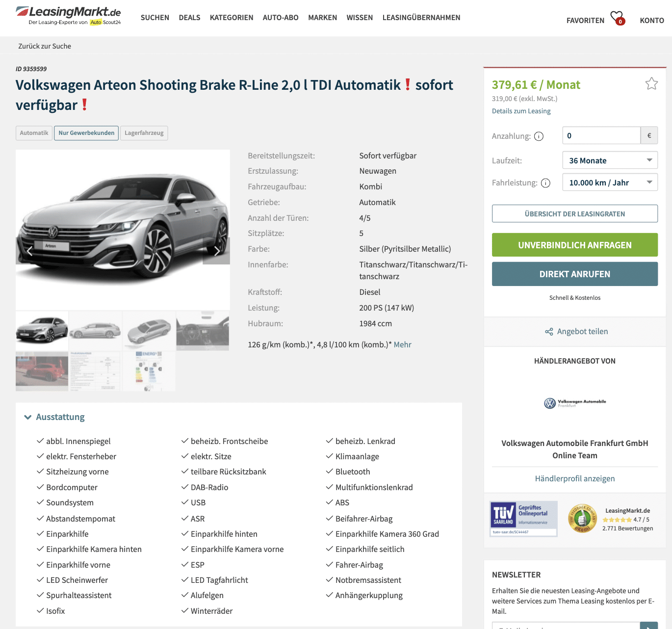Screen dimensions: 672x629
Task: Click the NEWSLETTER heading
Action: click(517, 575)
